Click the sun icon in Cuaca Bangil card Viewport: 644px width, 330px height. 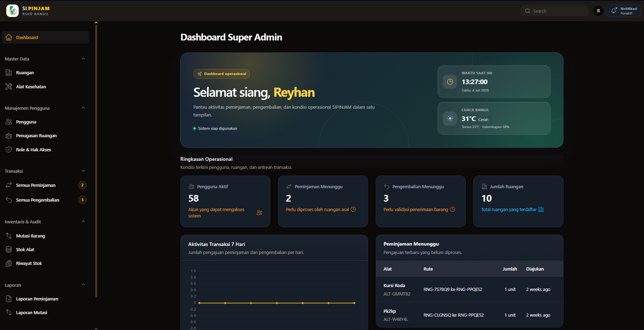click(x=450, y=119)
